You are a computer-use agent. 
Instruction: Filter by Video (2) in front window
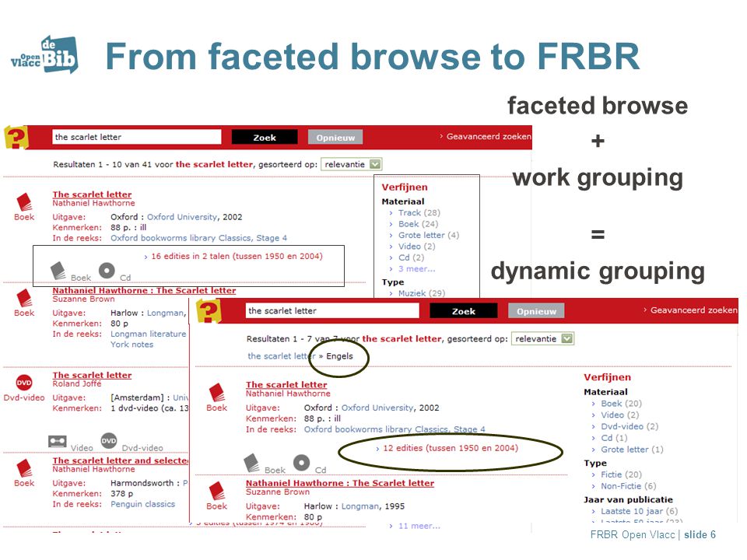[x=620, y=415]
